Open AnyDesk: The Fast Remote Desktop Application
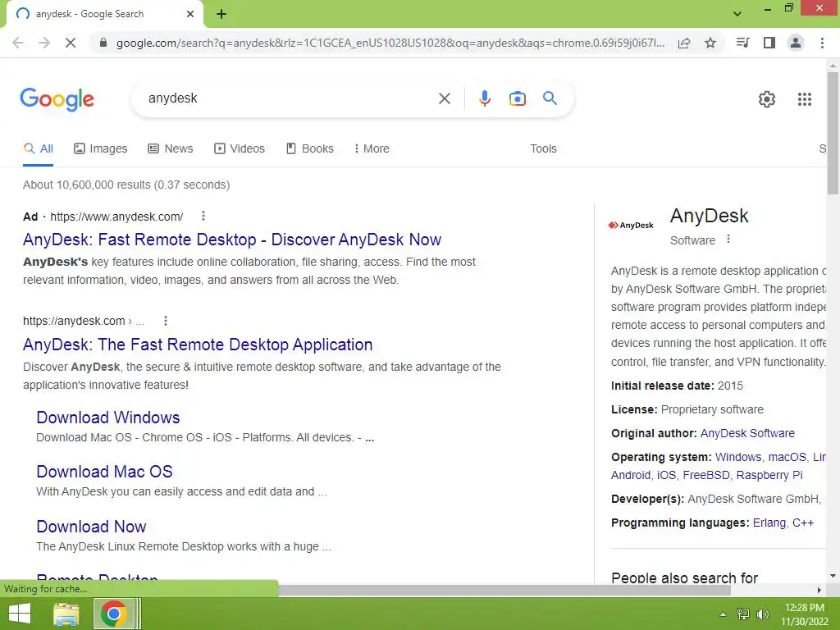840x630 pixels. pos(198,345)
